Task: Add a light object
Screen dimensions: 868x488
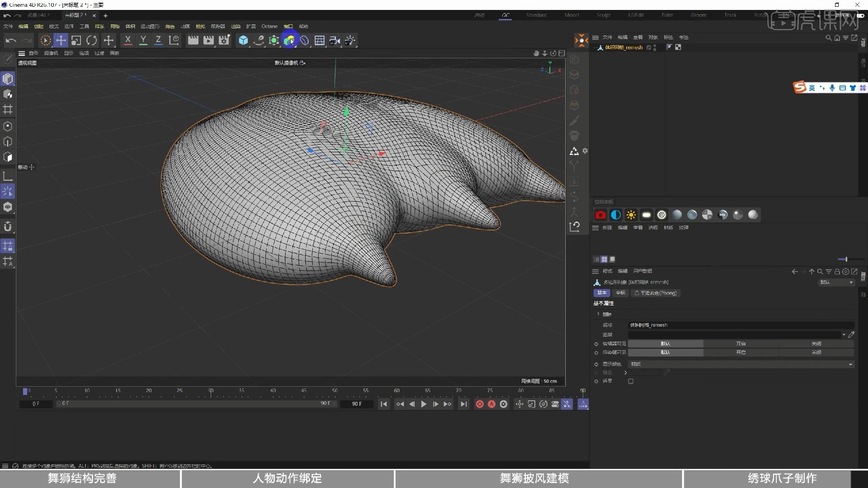Action: click(x=350, y=40)
